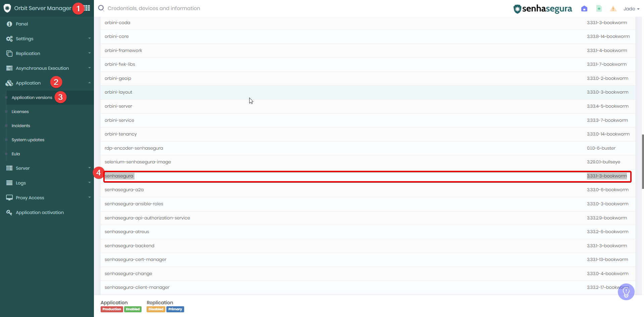Screen dimensions: 644x317
Task: Select the orbini-core package name
Action: (116, 37)
